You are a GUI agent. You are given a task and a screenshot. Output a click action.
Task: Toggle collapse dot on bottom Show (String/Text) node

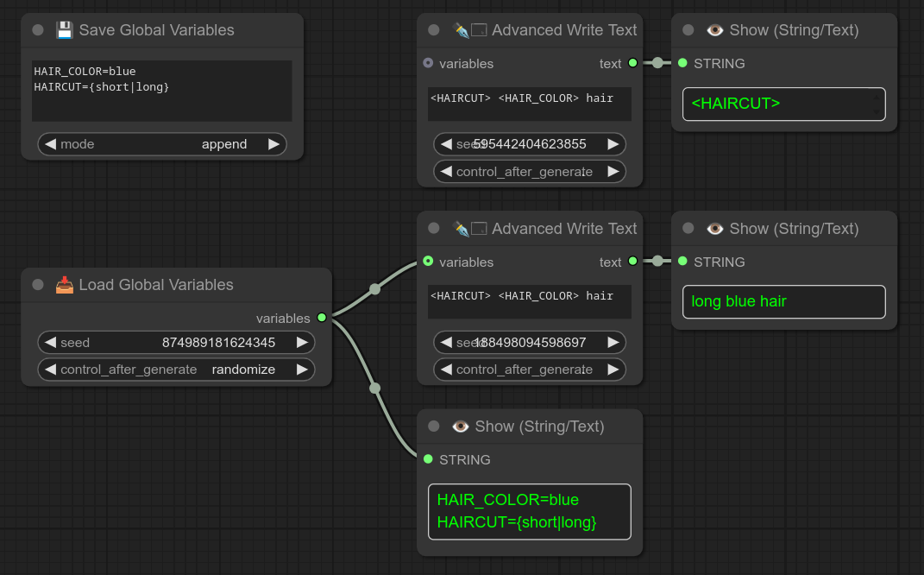point(434,427)
